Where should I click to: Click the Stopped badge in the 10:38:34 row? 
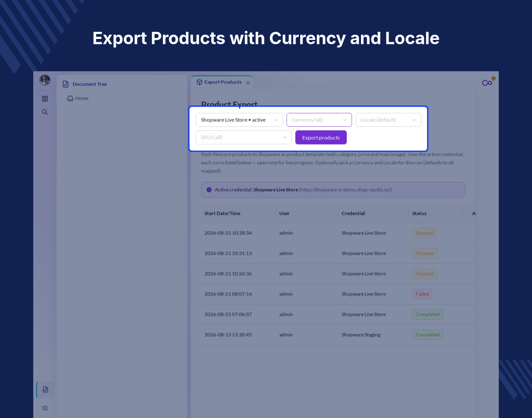click(x=425, y=233)
